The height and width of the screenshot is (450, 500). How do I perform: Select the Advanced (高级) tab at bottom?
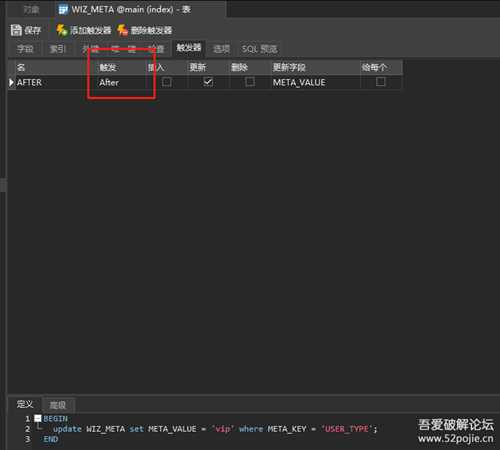pos(58,405)
